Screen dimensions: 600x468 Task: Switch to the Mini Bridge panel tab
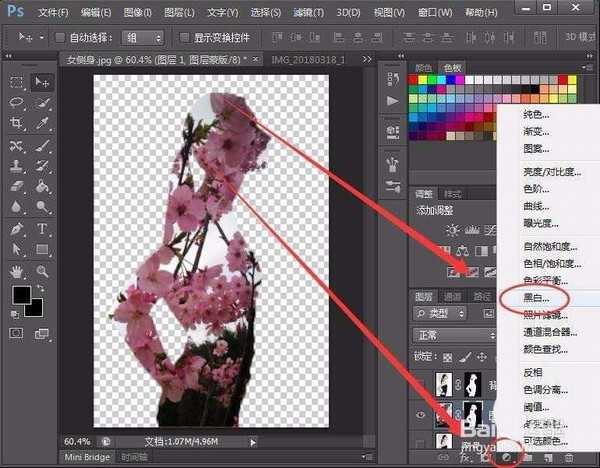click(88, 457)
